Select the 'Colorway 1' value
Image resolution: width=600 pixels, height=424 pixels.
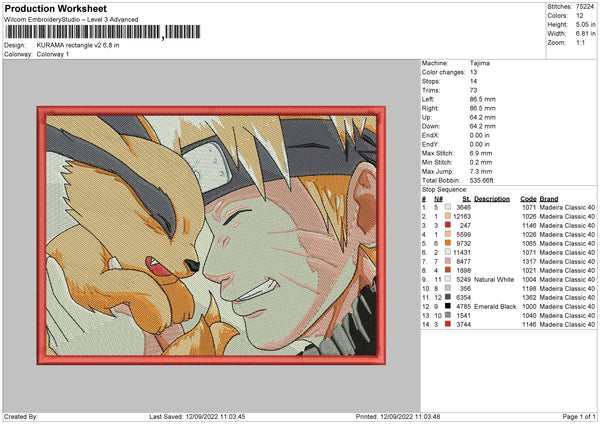point(53,54)
